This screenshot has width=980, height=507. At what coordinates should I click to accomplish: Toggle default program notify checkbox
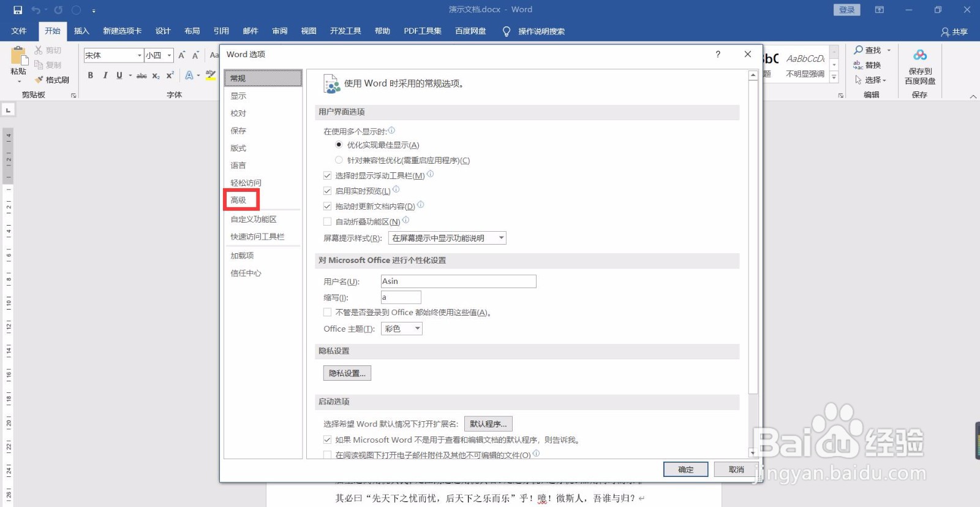coord(328,440)
